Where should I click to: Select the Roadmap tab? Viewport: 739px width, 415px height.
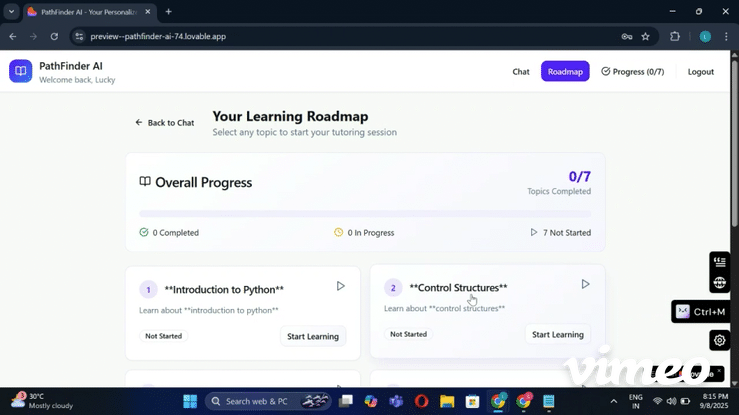pyautogui.click(x=565, y=71)
